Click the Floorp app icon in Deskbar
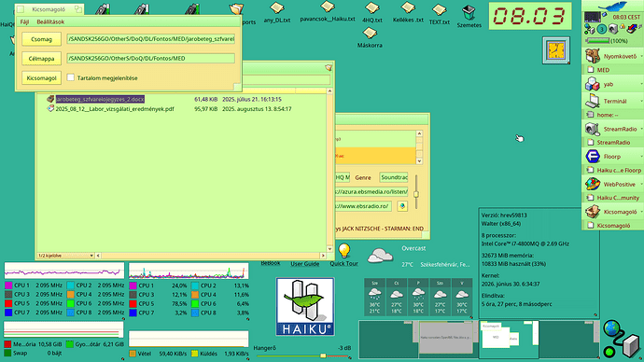This screenshot has height=362, width=644. [x=593, y=157]
